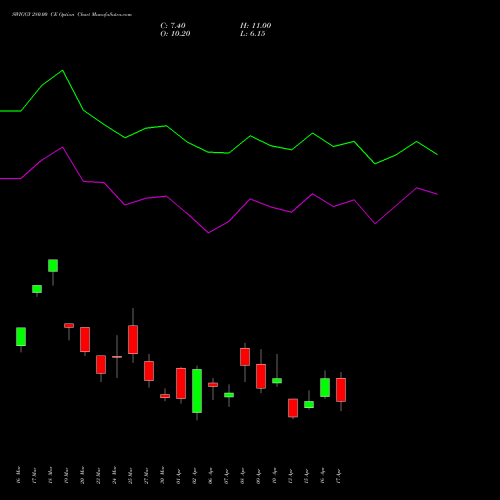Click the red candle above 08 Apr
500x500 pixels.
[x=245, y=357]
